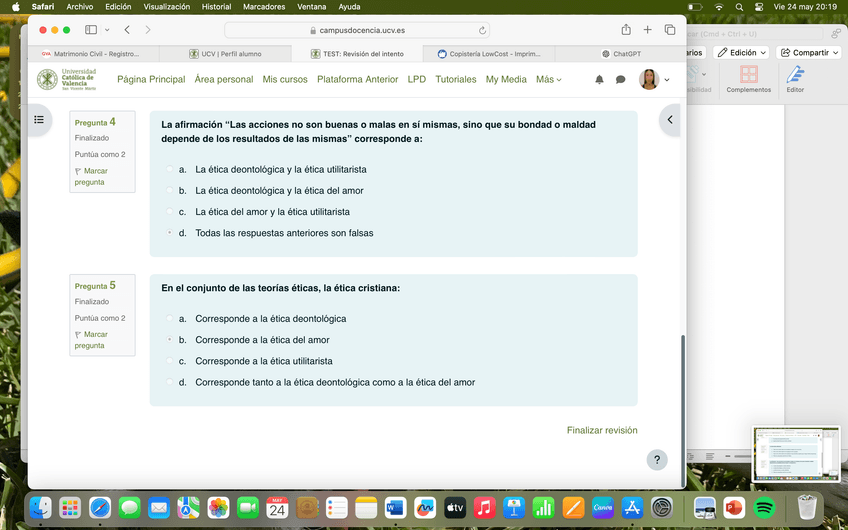Collapse the right block drawer chevron
848x530 pixels.
670,120
